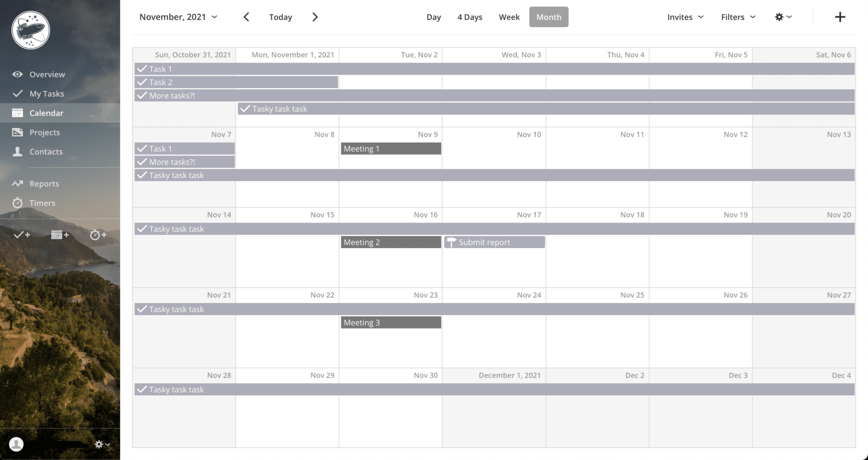Image resolution: width=868 pixels, height=460 pixels.
Task: Select the Nov 13 date label
Action: click(x=839, y=134)
